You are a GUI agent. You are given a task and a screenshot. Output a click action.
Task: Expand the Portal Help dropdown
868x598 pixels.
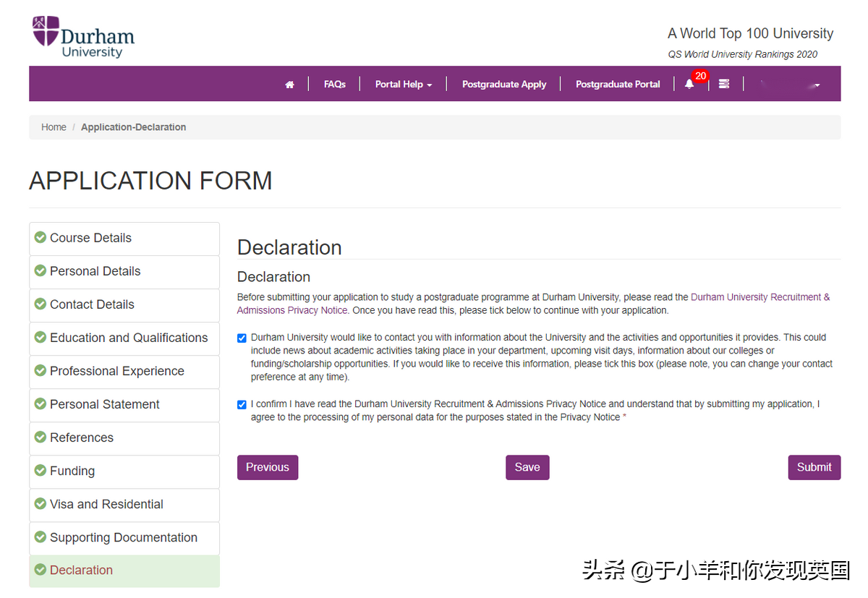pos(403,84)
